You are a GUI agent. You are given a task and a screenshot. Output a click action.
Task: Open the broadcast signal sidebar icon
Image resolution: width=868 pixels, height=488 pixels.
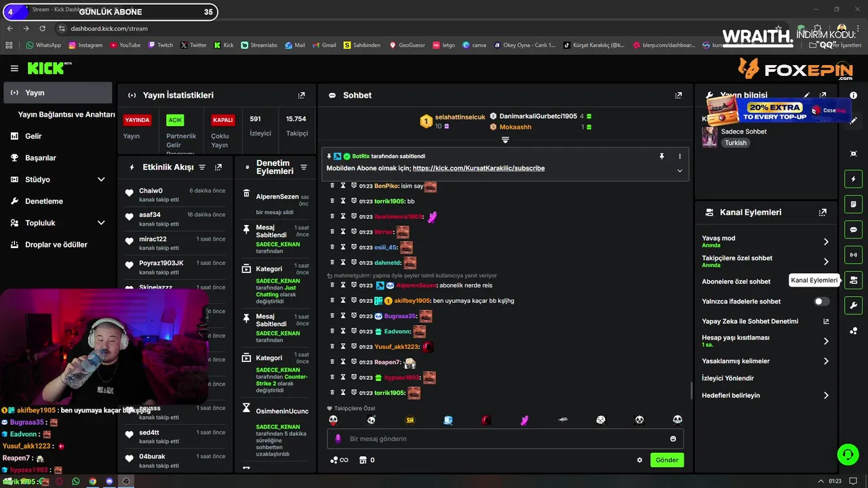click(854, 255)
